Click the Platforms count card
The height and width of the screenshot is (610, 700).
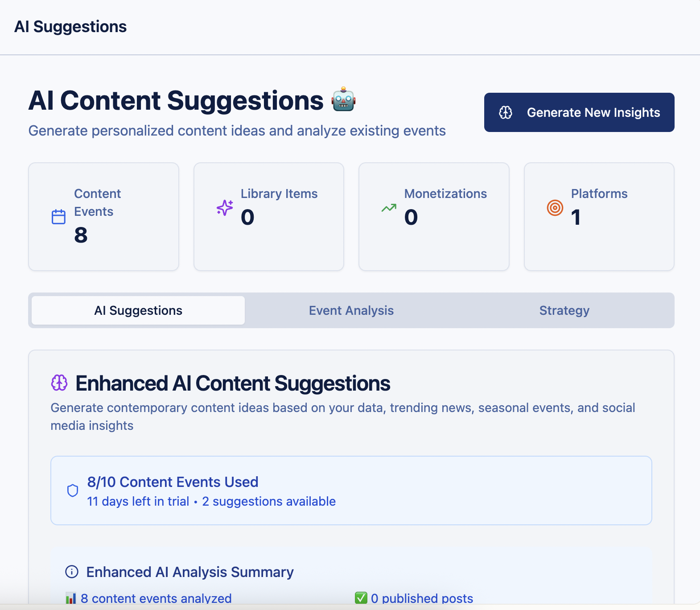pos(599,217)
